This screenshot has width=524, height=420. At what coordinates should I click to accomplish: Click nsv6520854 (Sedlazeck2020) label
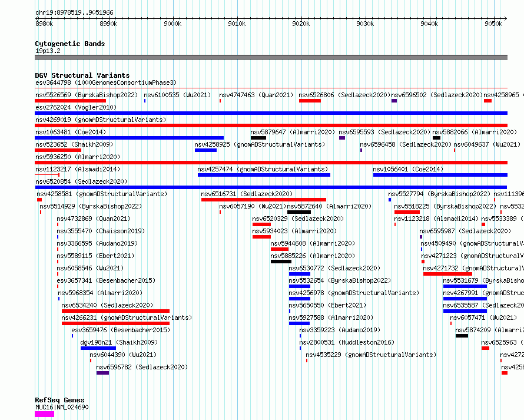click(x=81, y=181)
